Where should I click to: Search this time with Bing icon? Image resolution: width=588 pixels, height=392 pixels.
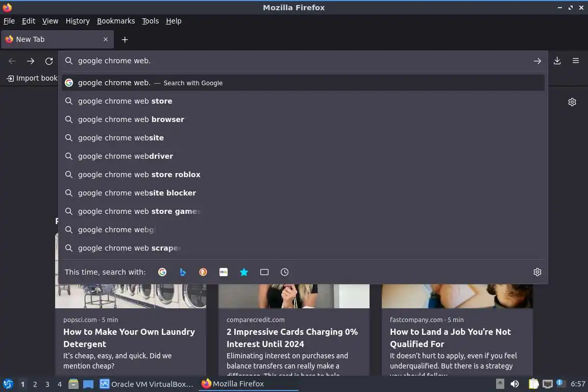click(x=183, y=272)
